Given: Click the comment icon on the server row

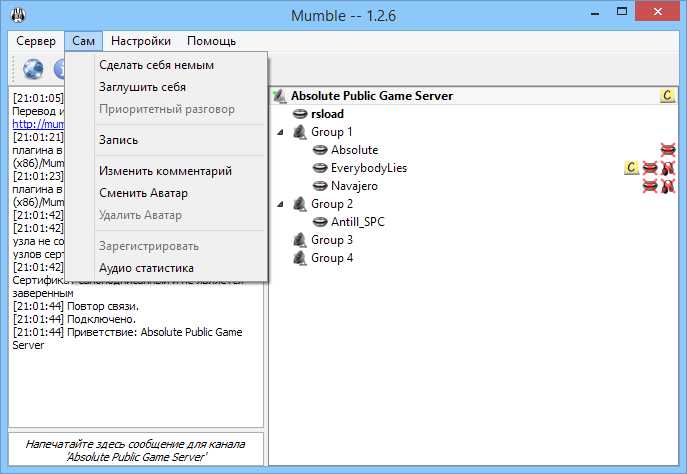Looking at the screenshot, I should 667,96.
